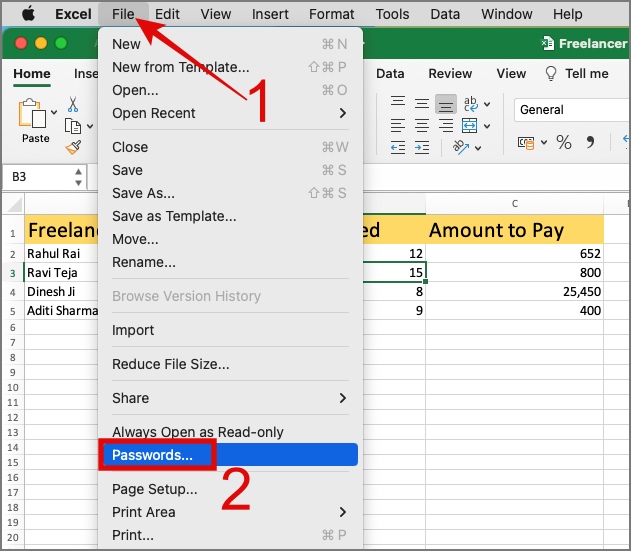Click the Tell me lightbulb icon
Screen dimensions: 631x551
click(551, 74)
